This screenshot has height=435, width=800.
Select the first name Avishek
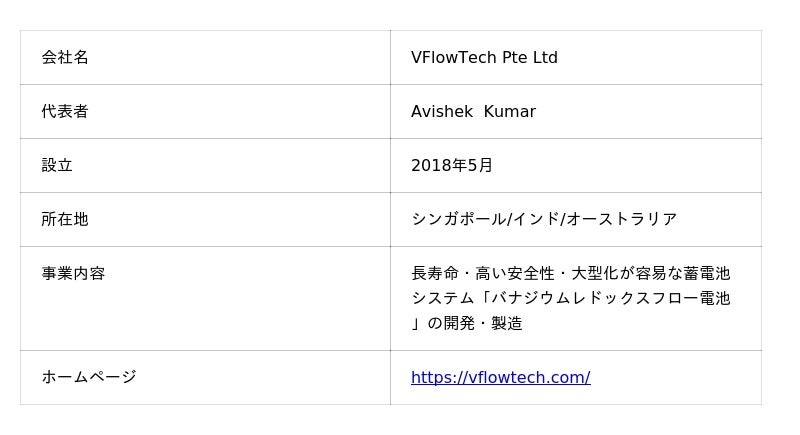point(442,111)
